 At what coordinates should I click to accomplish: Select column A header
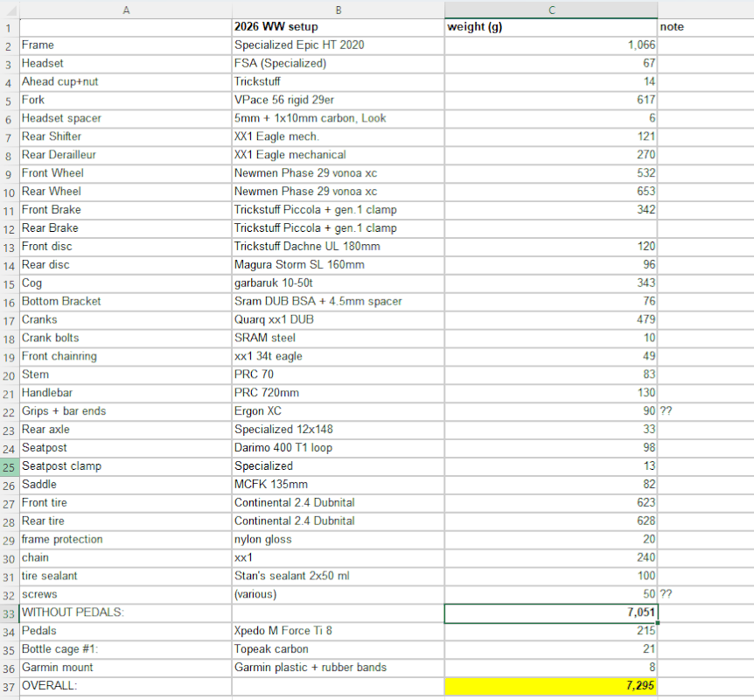[126, 10]
